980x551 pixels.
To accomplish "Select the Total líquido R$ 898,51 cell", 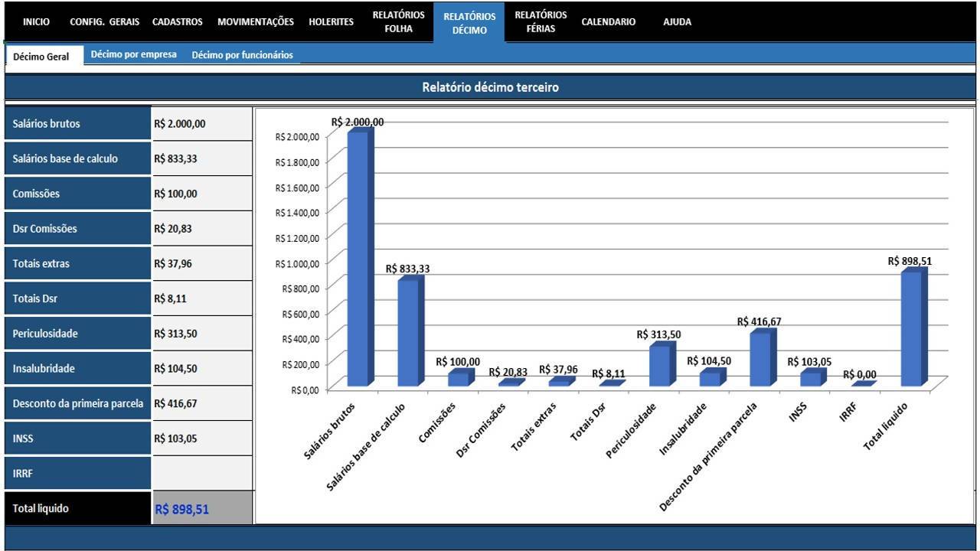I will coord(202,508).
